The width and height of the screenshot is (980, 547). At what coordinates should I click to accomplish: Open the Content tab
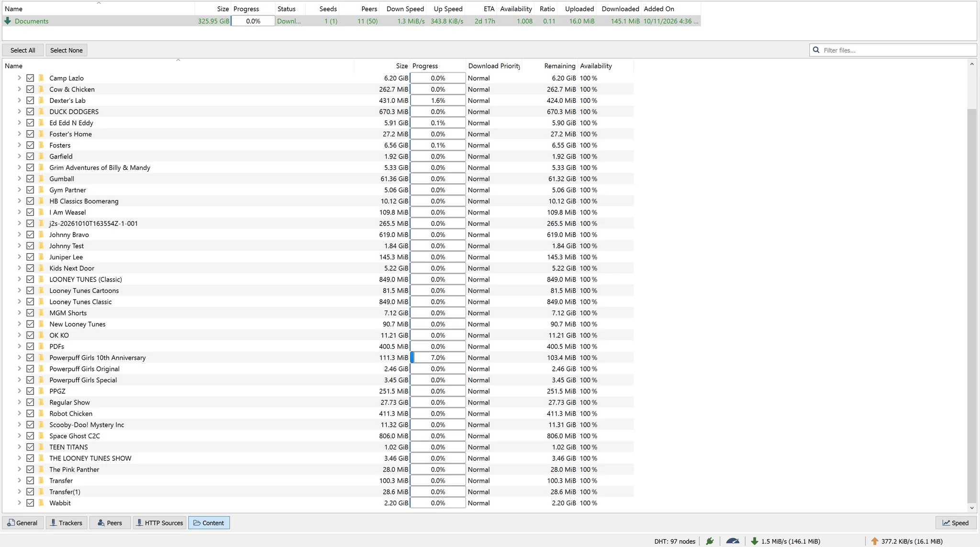(209, 523)
